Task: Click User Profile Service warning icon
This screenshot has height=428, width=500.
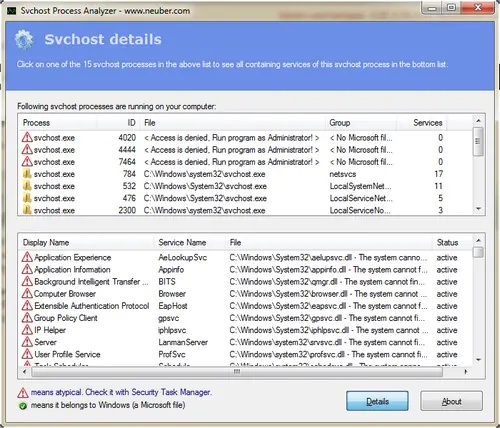Action: pyautogui.click(x=27, y=354)
